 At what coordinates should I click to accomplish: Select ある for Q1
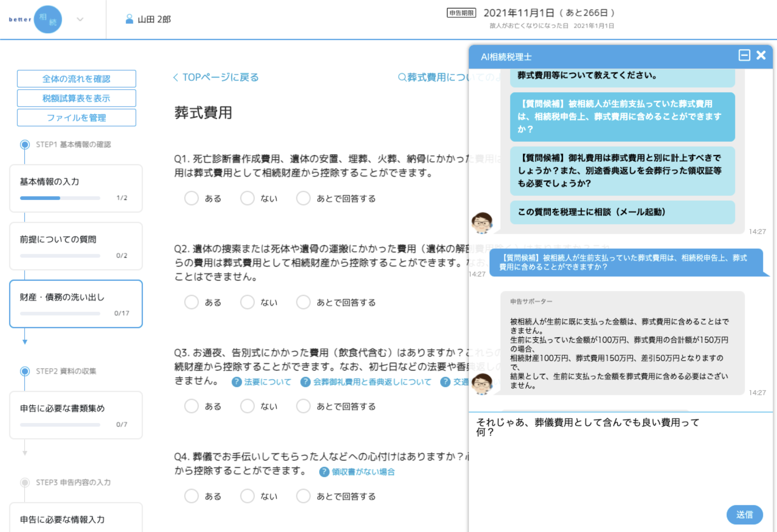click(x=191, y=198)
